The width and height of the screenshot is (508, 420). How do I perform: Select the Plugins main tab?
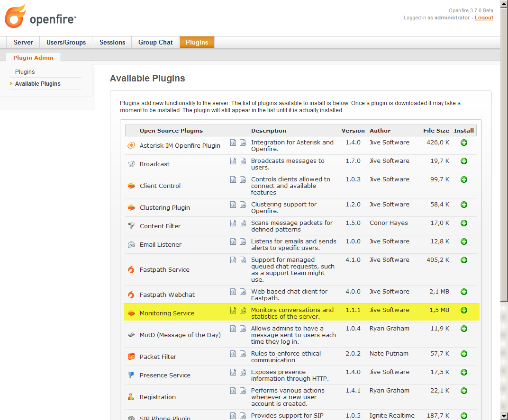(x=197, y=43)
